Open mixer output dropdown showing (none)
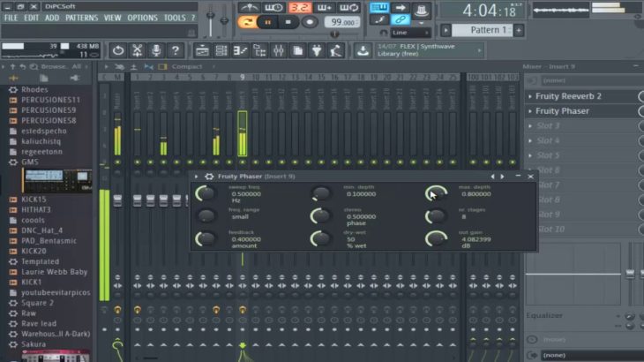The width and height of the screenshot is (644, 362). click(591, 355)
